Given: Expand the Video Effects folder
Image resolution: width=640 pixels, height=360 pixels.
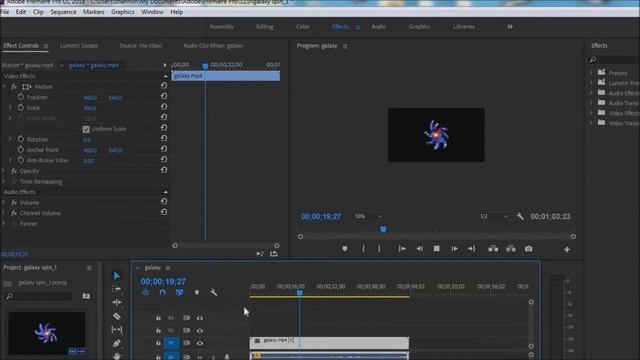Looking at the screenshot, I should point(591,113).
